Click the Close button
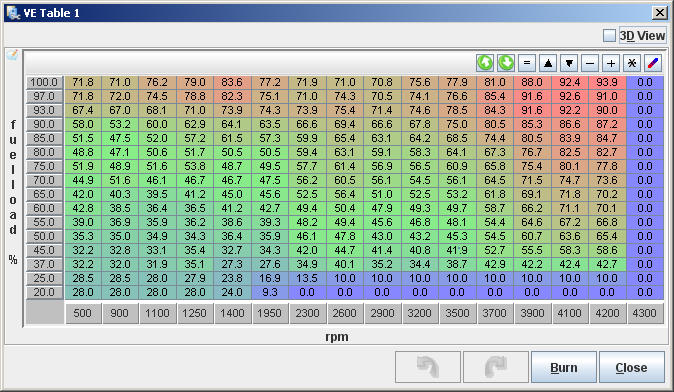The width and height of the screenshot is (674, 392). tap(631, 367)
